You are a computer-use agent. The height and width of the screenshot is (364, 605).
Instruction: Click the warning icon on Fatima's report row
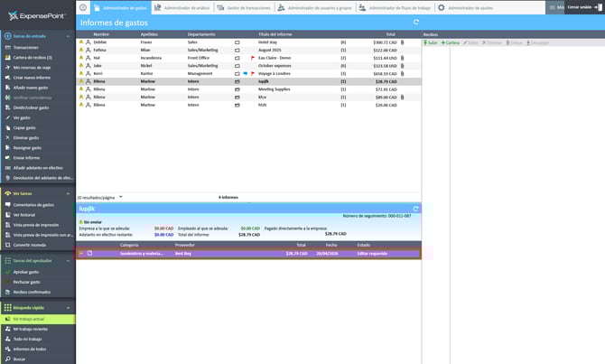click(80, 50)
